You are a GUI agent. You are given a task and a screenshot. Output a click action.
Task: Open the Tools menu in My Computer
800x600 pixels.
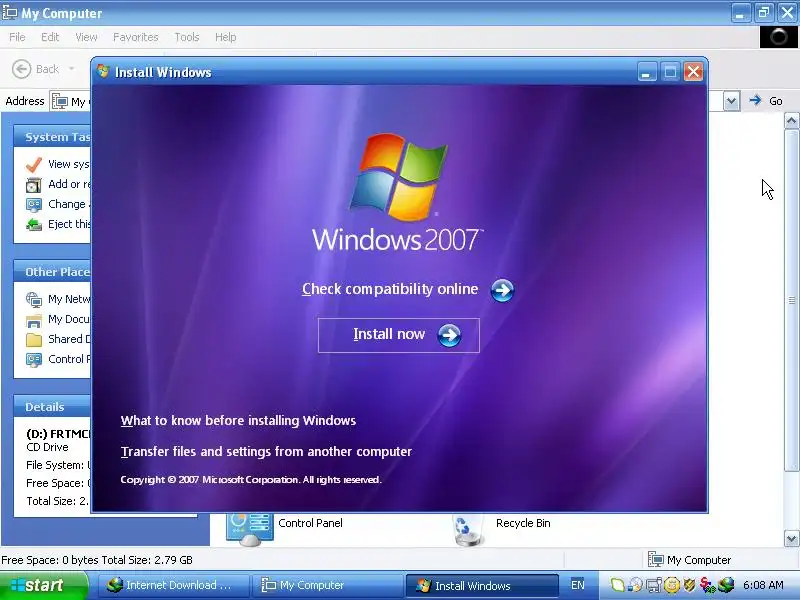tap(187, 37)
